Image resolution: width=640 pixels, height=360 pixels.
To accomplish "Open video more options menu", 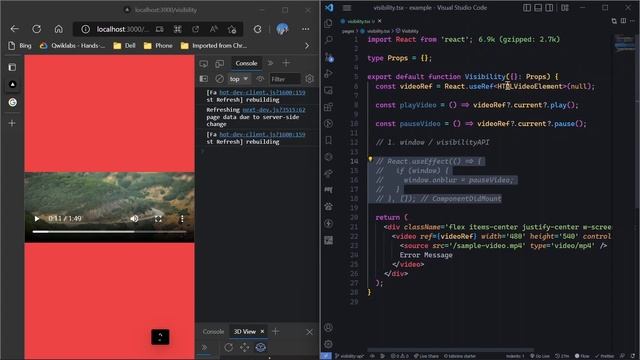I will (182, 219).
